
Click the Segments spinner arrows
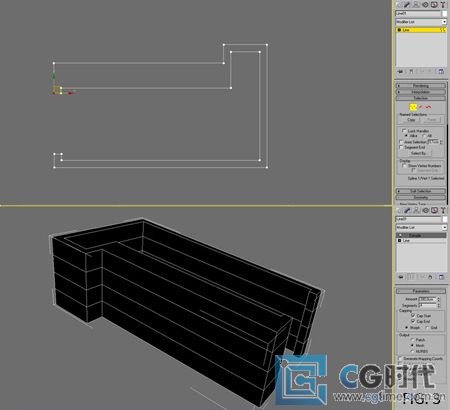439,305
